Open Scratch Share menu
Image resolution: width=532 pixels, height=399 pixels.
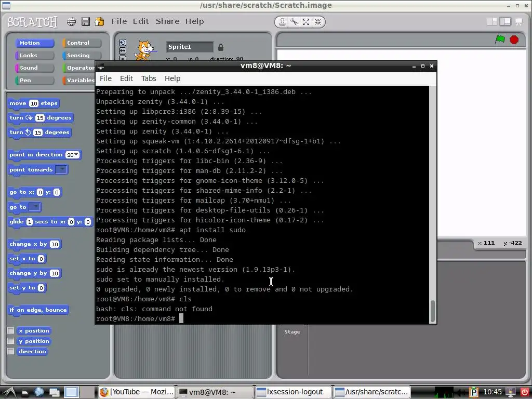(x=168, y=21)
